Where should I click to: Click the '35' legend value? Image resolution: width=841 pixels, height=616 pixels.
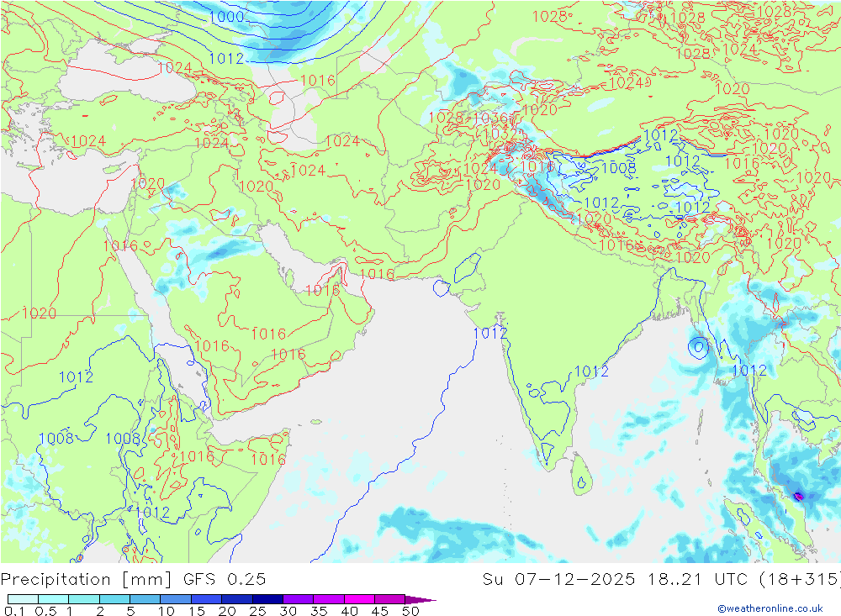(x=319, y=611)
